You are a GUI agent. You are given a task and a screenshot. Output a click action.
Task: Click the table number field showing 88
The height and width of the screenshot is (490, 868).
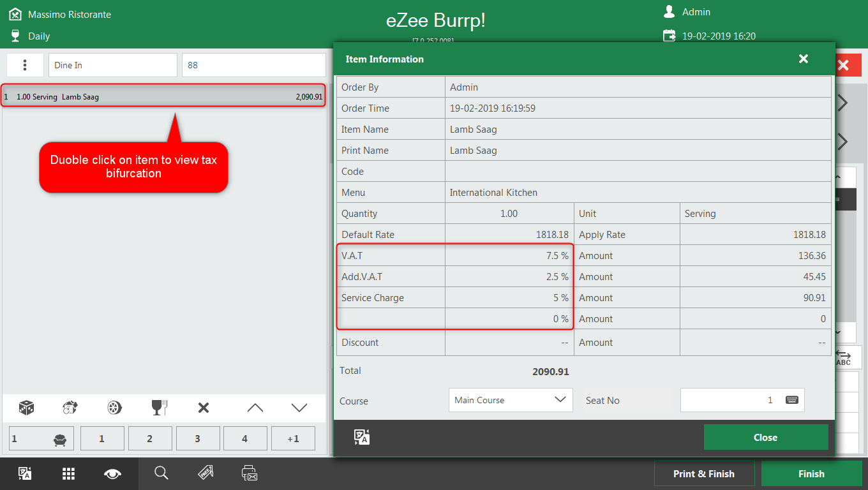click(x=254, y=65)
